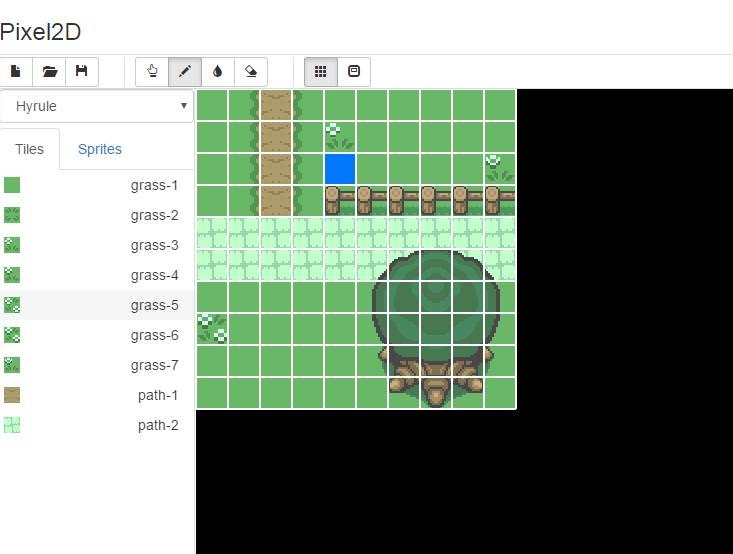Select the grass-1 tile
733x554 pixels.
tap(97, 185)
